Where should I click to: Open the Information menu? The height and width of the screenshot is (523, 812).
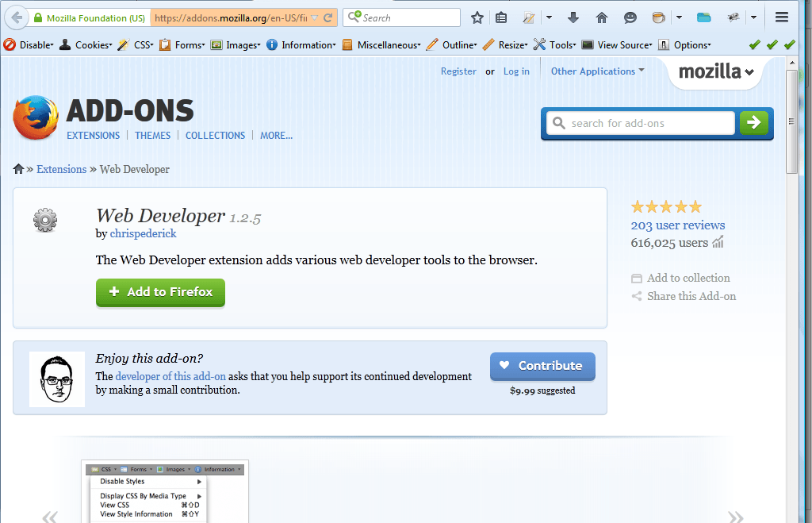[x=301, y=45]
